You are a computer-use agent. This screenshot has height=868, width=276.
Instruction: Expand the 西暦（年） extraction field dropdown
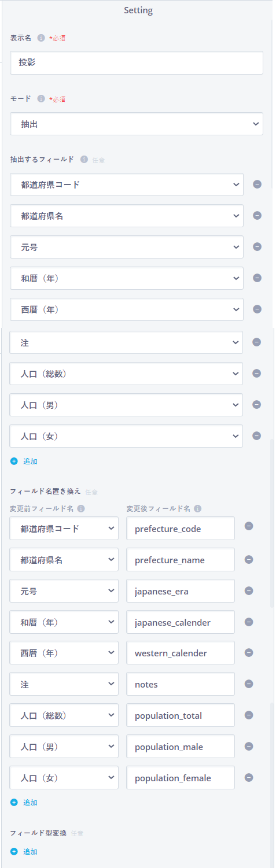[x=127, y=309]
